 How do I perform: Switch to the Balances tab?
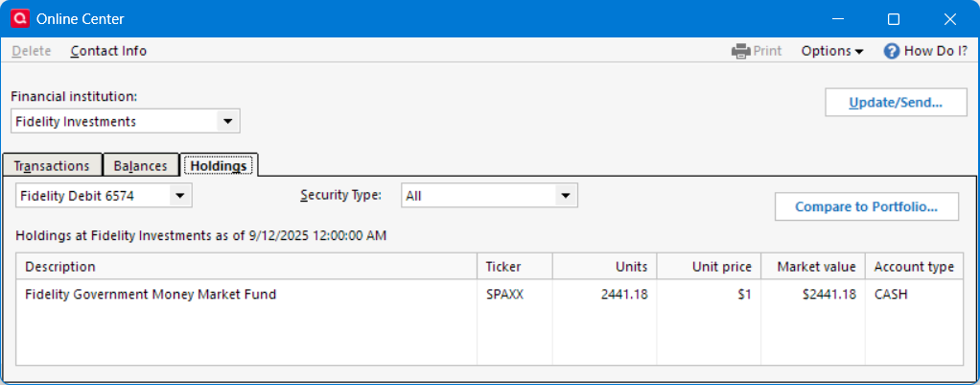coord(141,166)
